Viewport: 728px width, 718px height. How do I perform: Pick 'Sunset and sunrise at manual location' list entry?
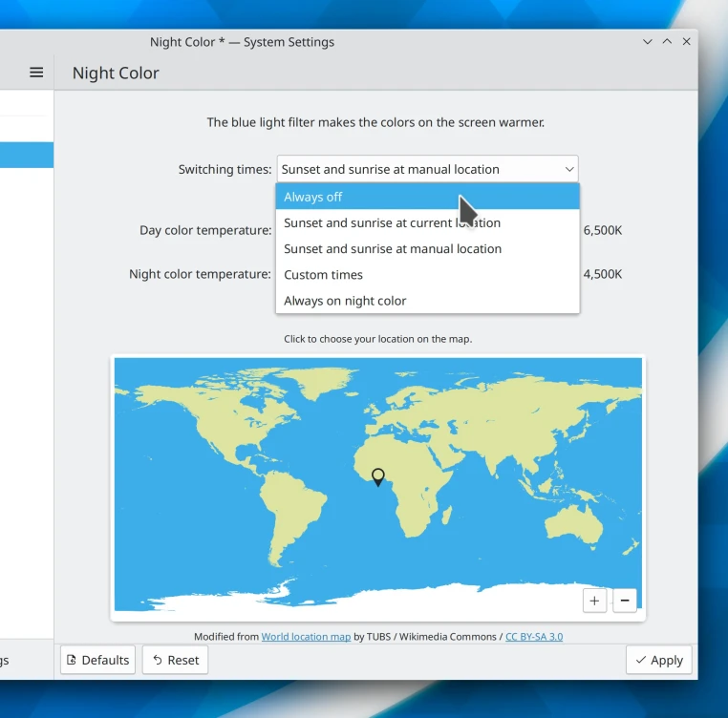pyautogui.click(x=392, y=248)
